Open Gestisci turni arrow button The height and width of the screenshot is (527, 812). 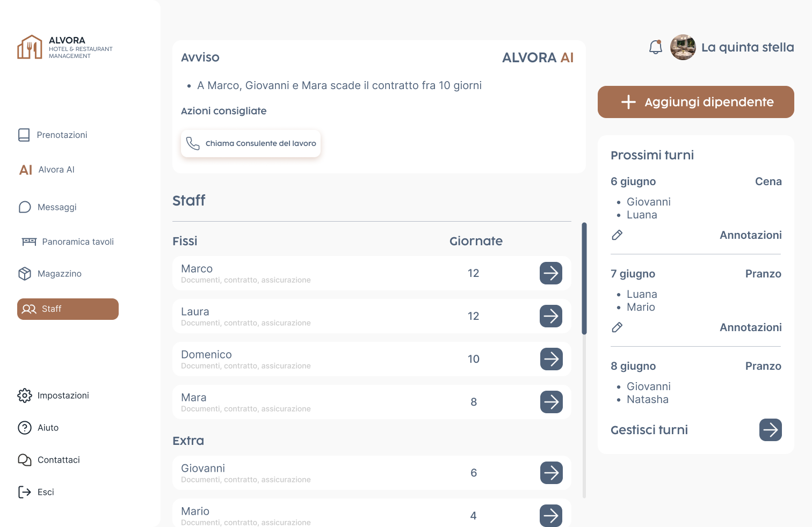[770, 430]
